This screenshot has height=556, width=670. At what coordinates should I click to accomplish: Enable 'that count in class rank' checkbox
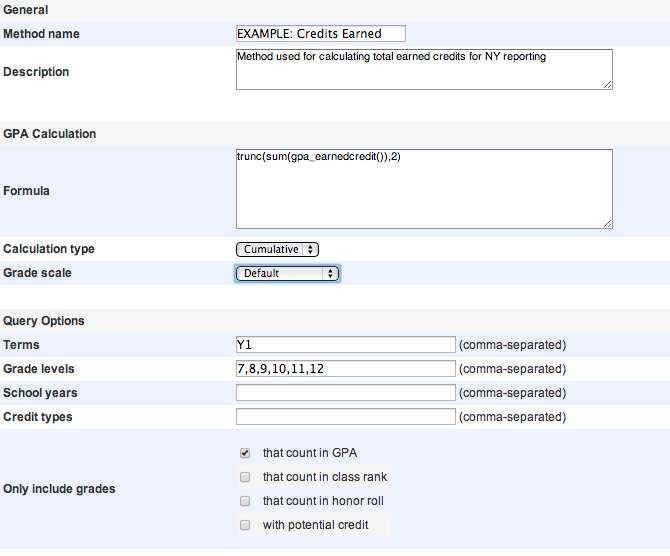coord(245,477)
